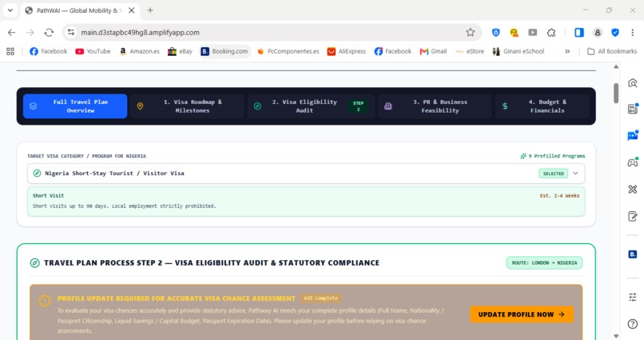
Task: Switch to Visa Roadmap & Milestones tab
Action: tap(187, 106)
